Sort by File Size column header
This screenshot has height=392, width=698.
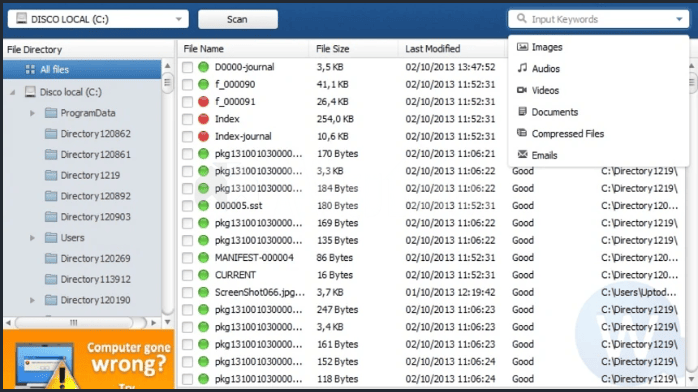tap(353, 48)
